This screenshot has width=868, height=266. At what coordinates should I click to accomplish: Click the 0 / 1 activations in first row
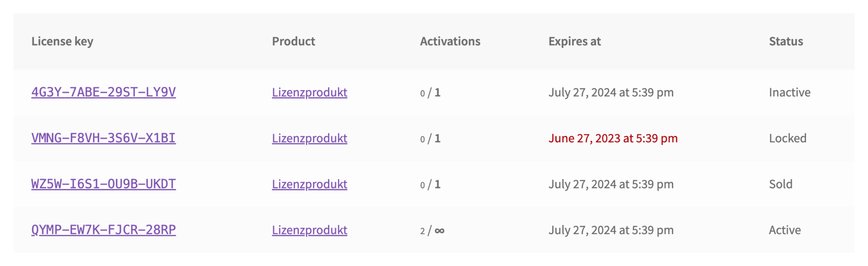click(430, 92)
